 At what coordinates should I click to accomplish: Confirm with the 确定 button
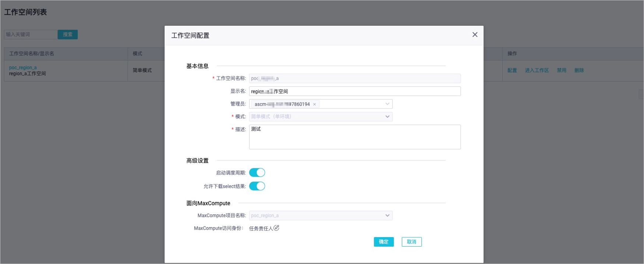pos(384,242)
